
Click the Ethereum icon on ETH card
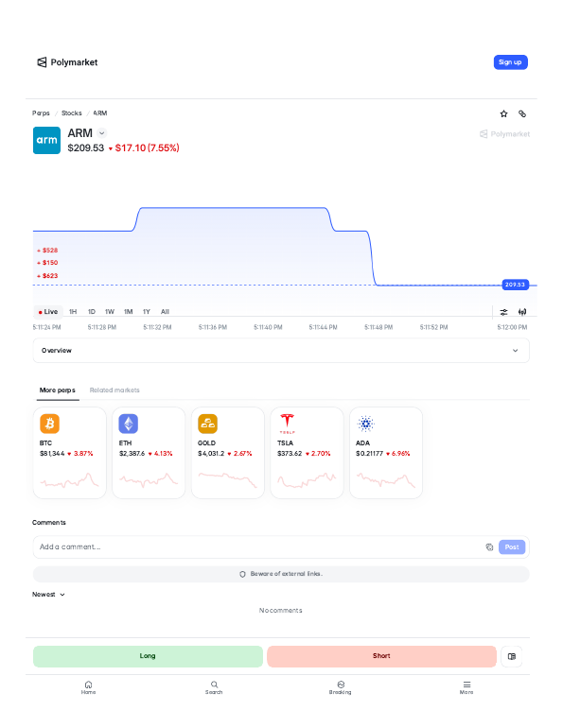[128, 424]
